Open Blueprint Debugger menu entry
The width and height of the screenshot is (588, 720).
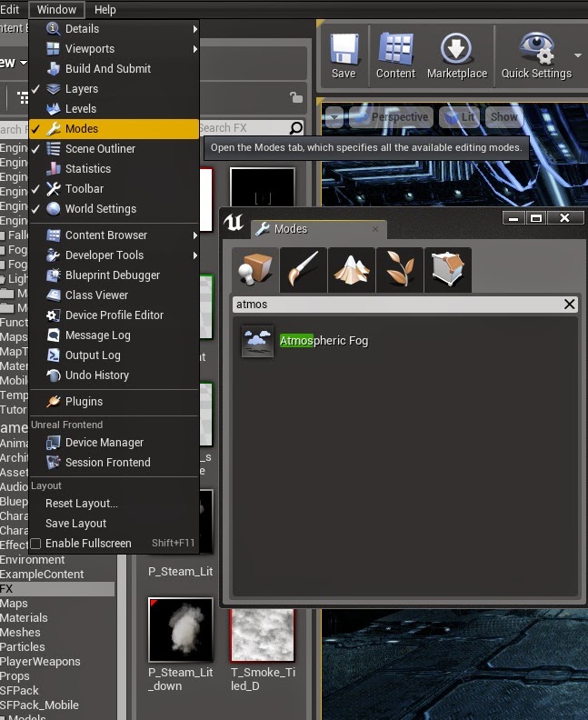pos(114,275)
